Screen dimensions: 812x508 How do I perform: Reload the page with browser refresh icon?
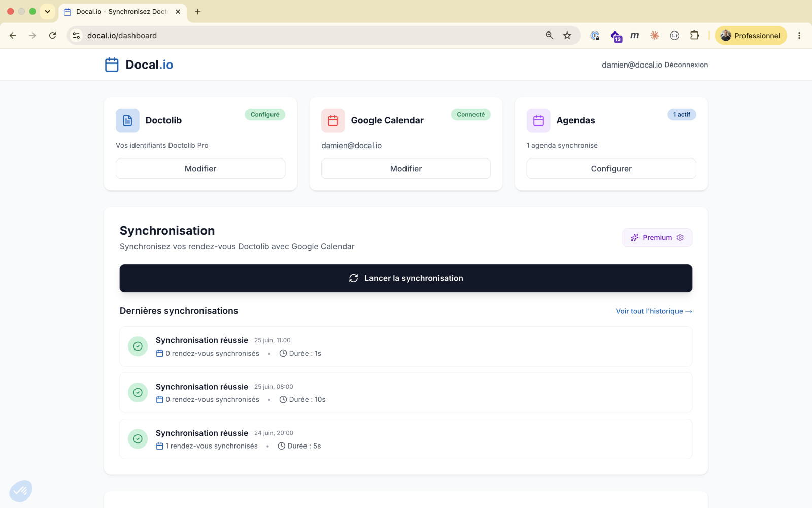click(x=52, y=36)
